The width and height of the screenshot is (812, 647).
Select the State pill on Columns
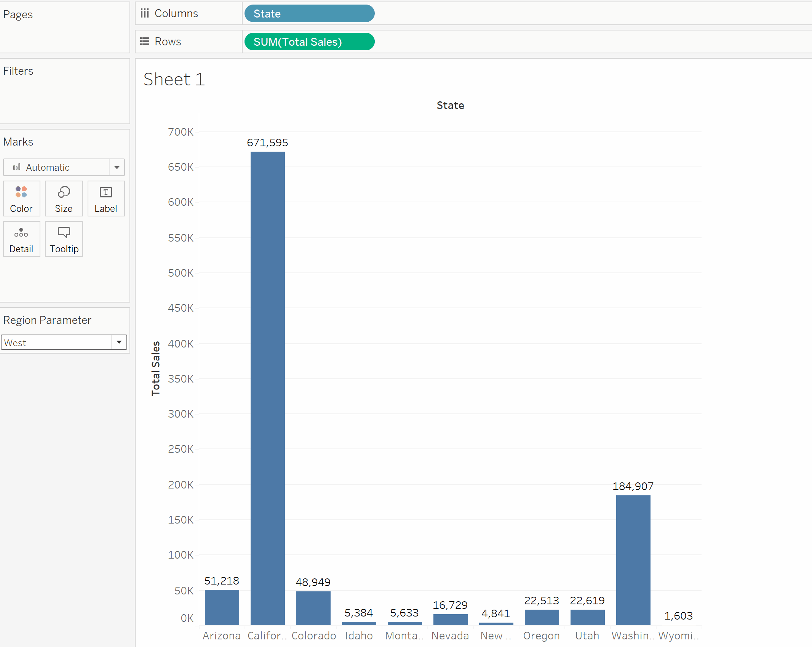(309, 14)
